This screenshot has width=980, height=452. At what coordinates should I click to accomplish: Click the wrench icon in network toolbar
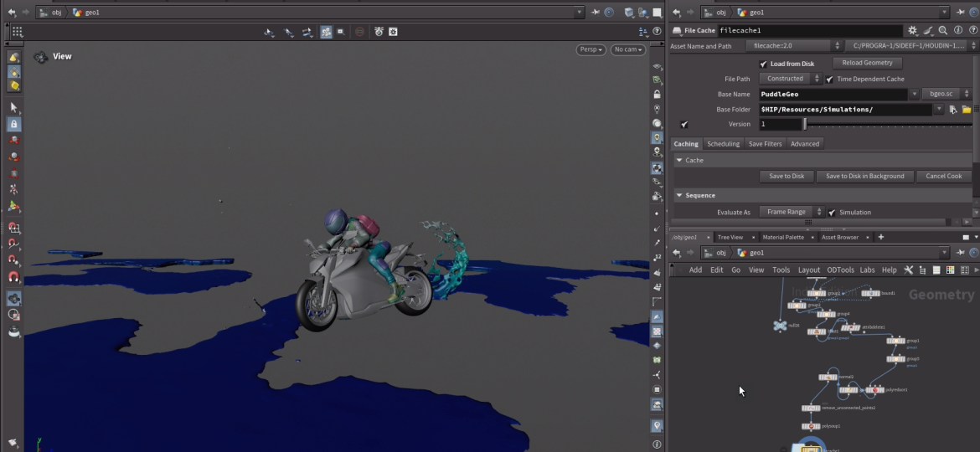tap(908, 270)
